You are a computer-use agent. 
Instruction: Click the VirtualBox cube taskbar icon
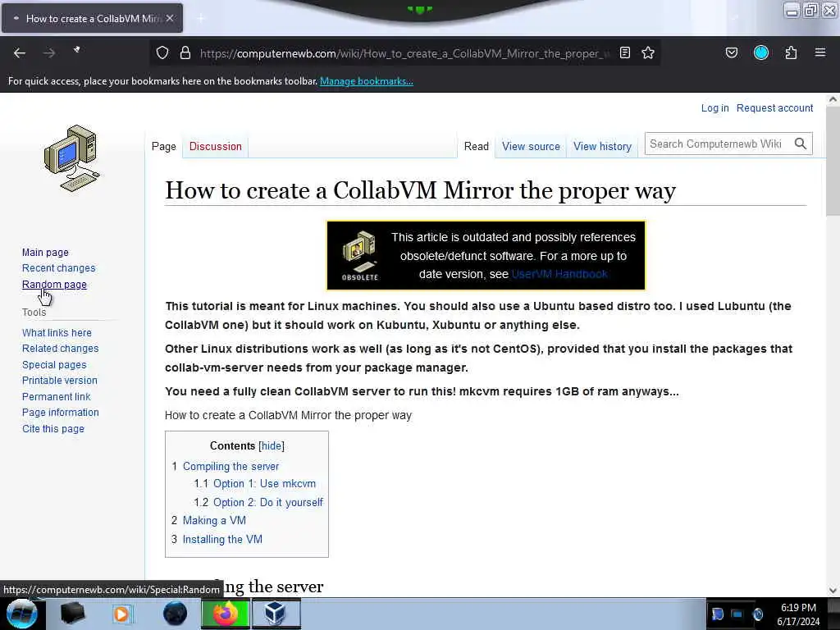[276, 614]
